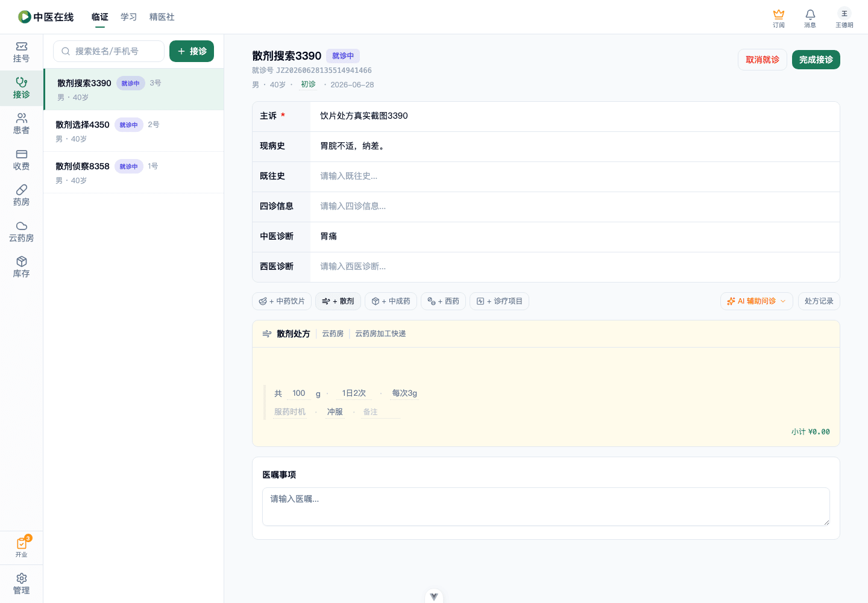The width and height of the screenshot is (868, 603).
Task: Open the 消息 notifications bell
Action: 810,17
